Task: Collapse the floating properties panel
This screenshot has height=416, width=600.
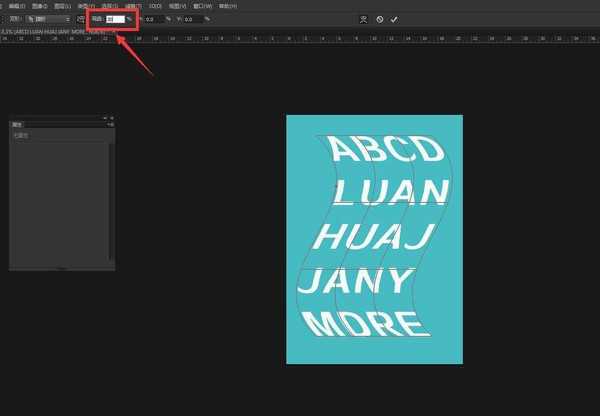Action: pyautogui.click(x=105, y=118)
